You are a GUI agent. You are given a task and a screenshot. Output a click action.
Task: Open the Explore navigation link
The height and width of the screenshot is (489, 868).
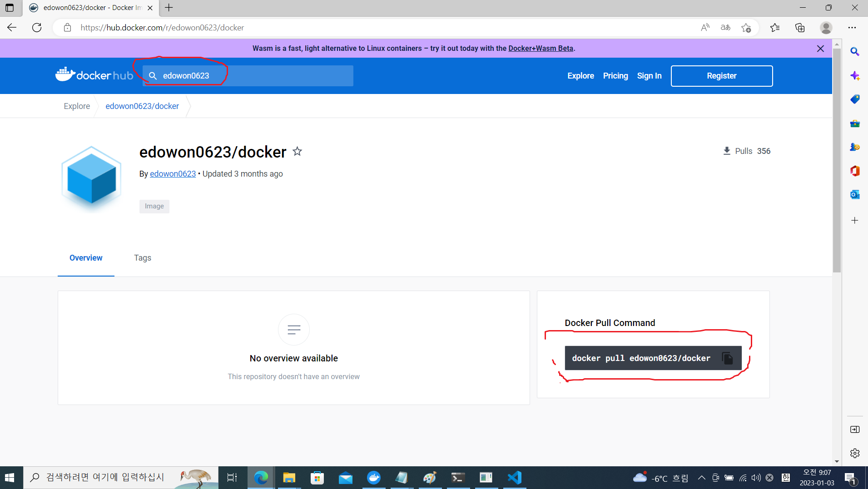580,76
